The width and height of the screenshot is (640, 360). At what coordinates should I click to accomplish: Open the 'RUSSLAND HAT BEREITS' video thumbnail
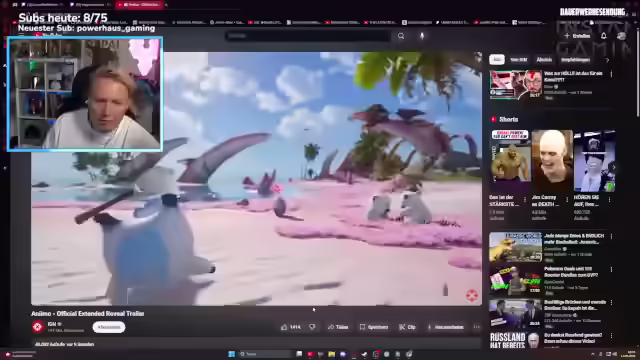click(x=515, y=340)
